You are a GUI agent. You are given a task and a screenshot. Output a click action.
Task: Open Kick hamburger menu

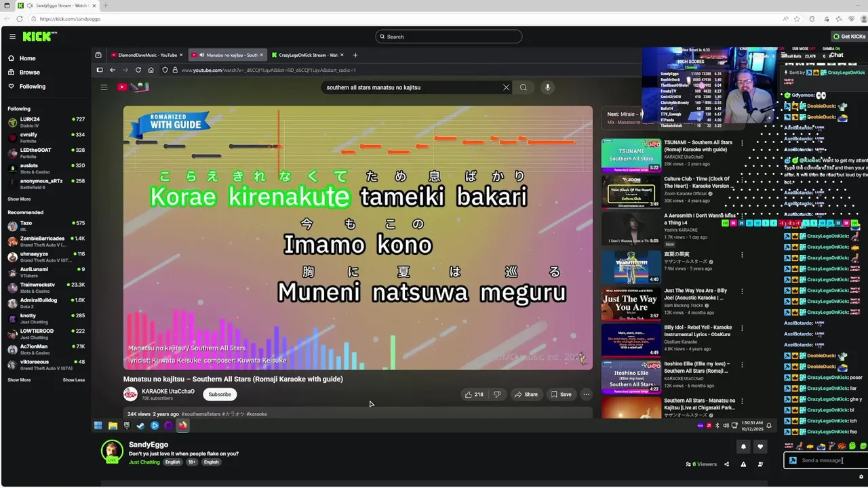point(12,37)
